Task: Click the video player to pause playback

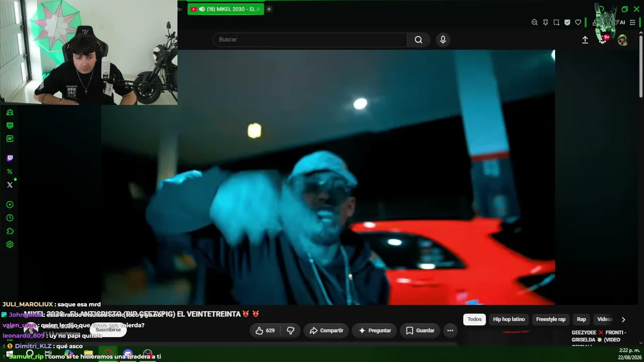Action: point(328,177)
